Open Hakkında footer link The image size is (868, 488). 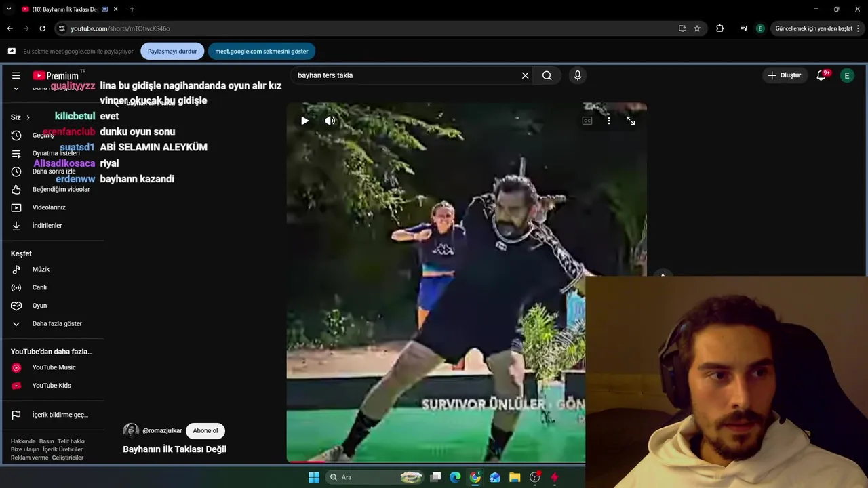coord(23,441)
